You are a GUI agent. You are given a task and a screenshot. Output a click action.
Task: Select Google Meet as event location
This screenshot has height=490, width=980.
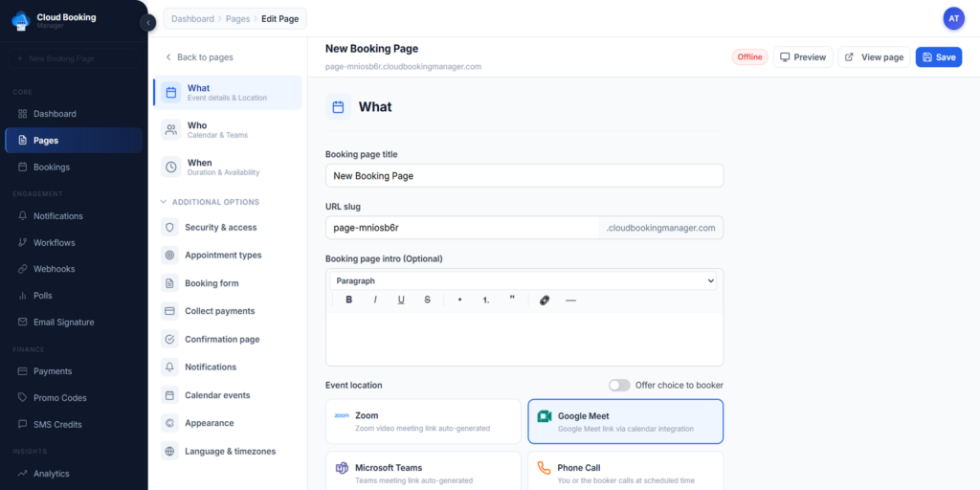pos(625,421)
